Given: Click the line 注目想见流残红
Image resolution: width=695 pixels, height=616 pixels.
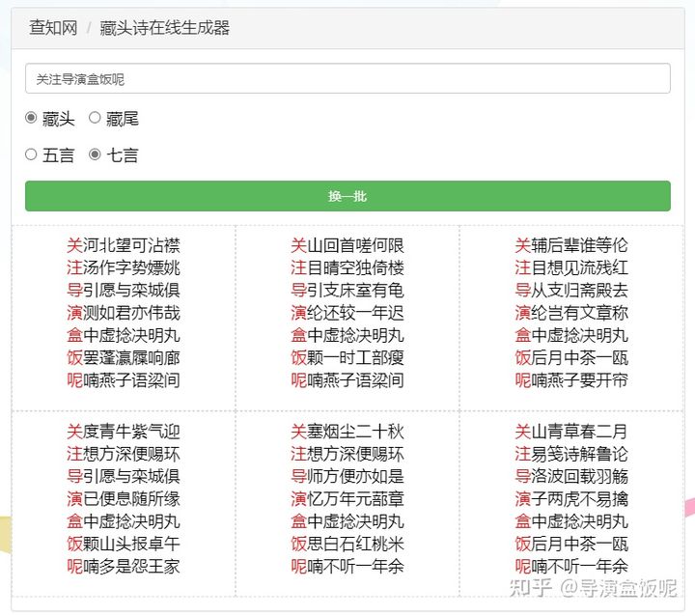Looking at the screenshot, I should (571, 267).
